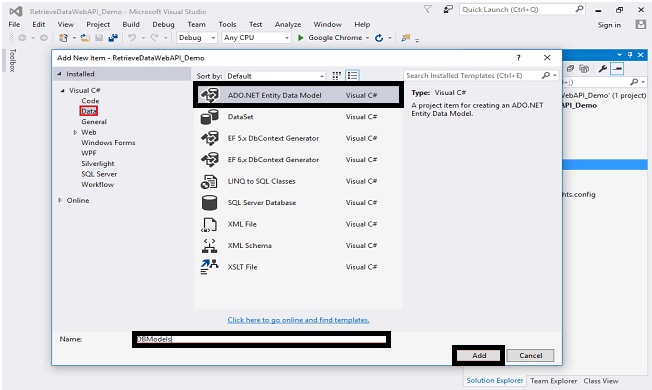Open the Tools menu
Screen dimensions: 652x390
227,25
